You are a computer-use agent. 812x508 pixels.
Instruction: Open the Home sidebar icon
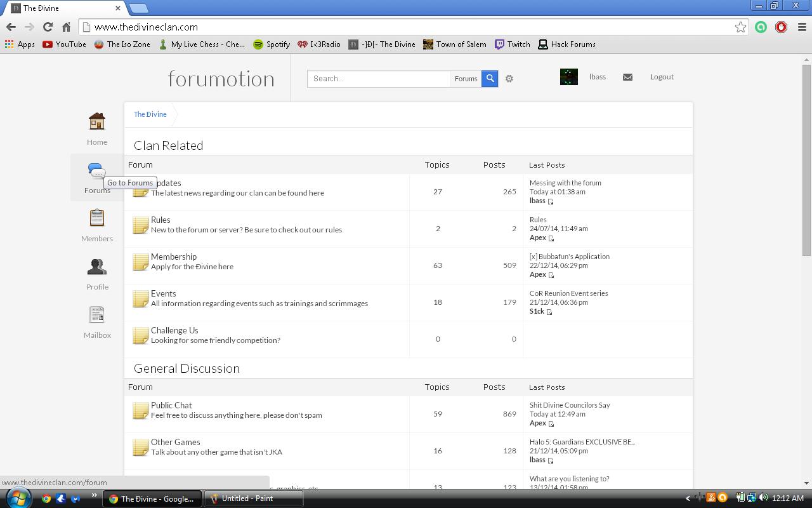(97, 121)
